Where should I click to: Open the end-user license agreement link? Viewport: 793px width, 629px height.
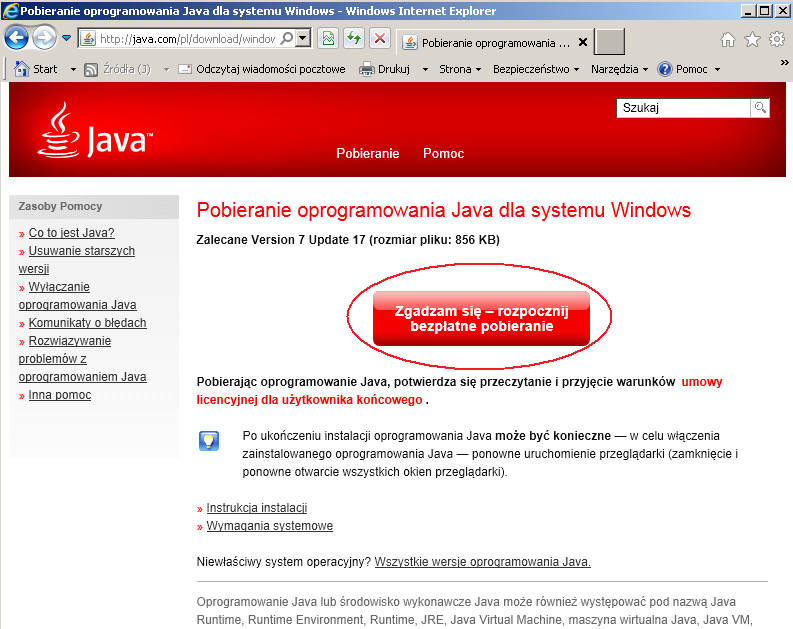pos(309,399)
